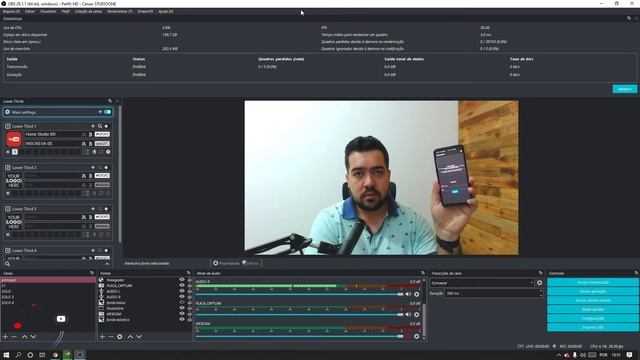Image resolution: width=640 pixels, height=360 pixels.
Task: Open source properties via the gear icon
Action: (x=120, y=337)
